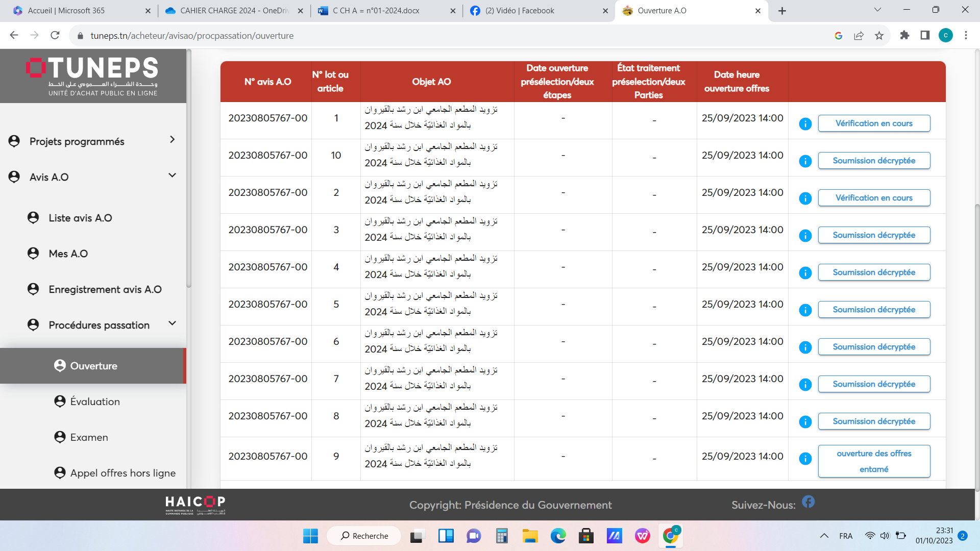Open Microsoft Edge from the taskbar
Image resolution: width=980 pixels, height=551 pixels.
point(558,536)
